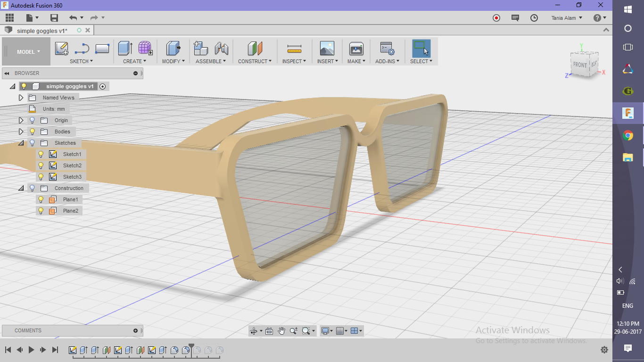The height and width of the screenshot is (362, 644).
Task: Toggle Bodies folder visibility bulb
Action: coord(32,132)
